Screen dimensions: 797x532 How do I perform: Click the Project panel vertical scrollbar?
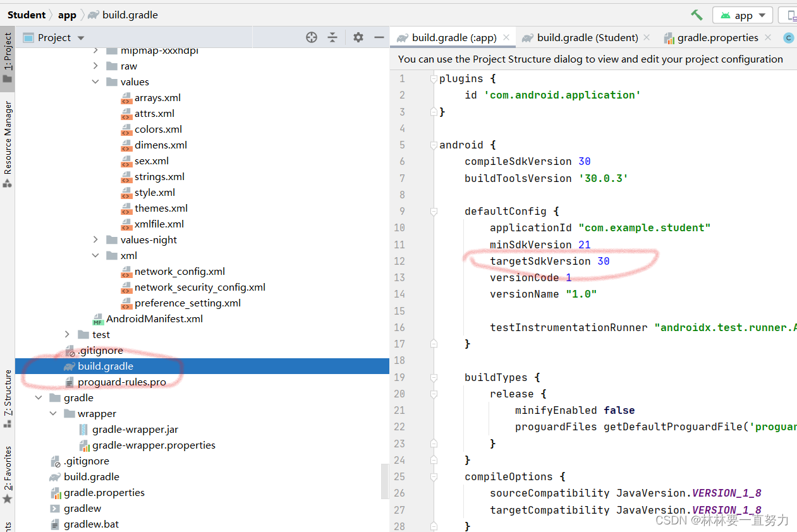(x=386, y=481)
